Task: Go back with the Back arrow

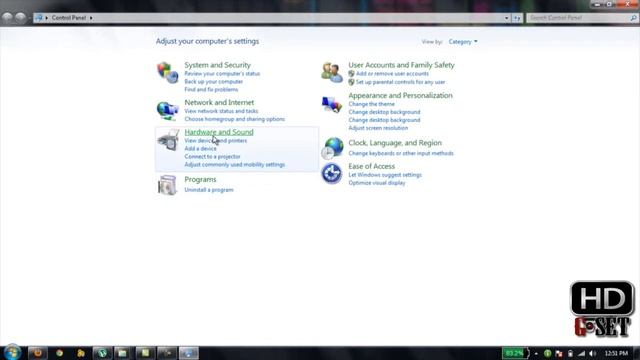Action: [7, 18]
